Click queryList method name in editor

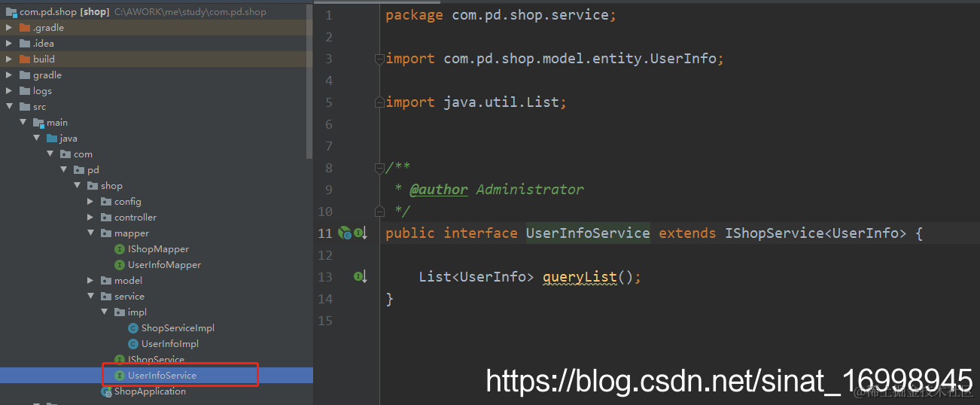580,277
